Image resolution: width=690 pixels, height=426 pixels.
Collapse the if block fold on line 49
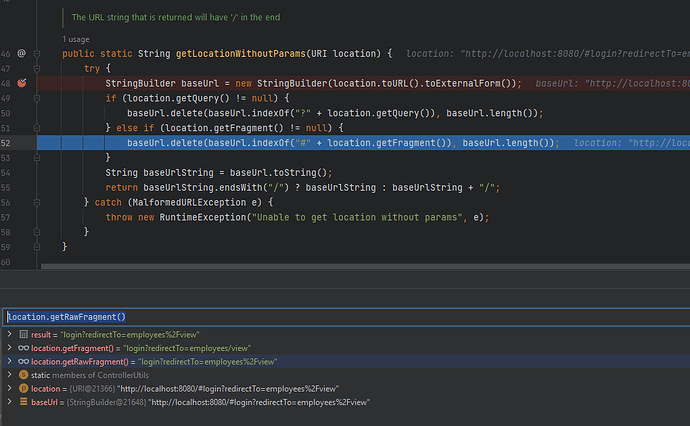pos(37,99)
